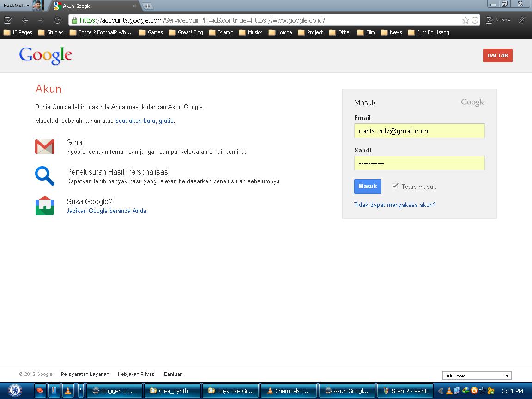Switch to the Blogger: I L... taskbar window

pyautogui.click(x=115, y=391)
